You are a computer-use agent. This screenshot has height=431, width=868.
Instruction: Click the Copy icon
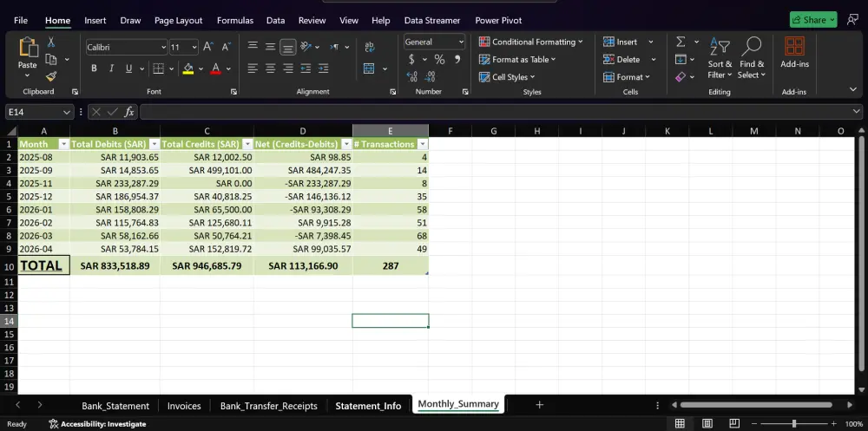tap(51, 59)
